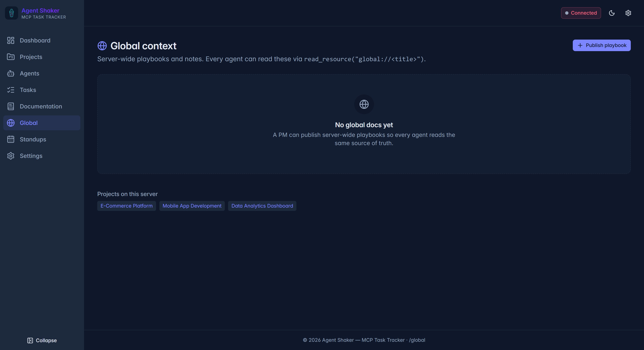Click the Tasks checklist icon
Screen dimensions: 644x350
click(11, 90)
